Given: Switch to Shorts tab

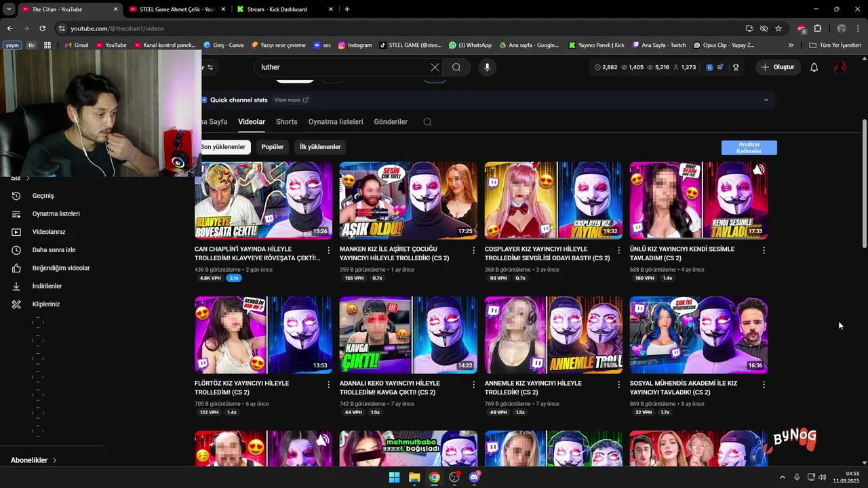Looking at the screenshot, I should click(287, 122).
